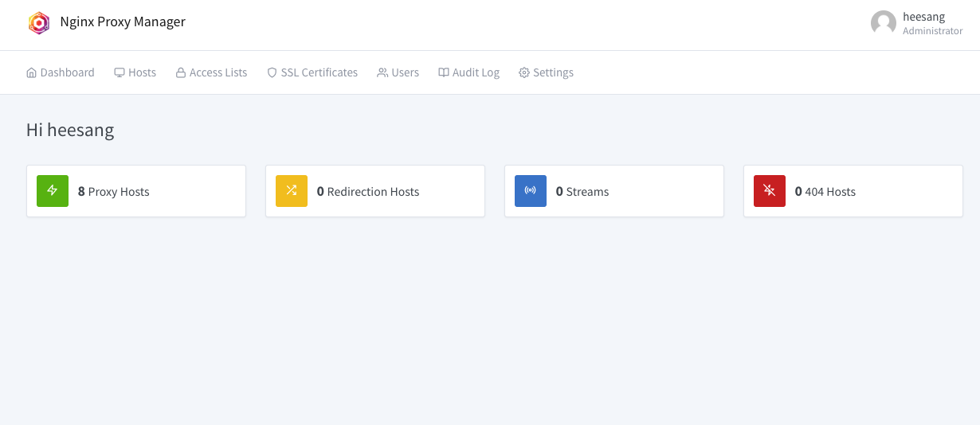Click the yellow Redirection Hosts shuffle icon

(292, 191)
